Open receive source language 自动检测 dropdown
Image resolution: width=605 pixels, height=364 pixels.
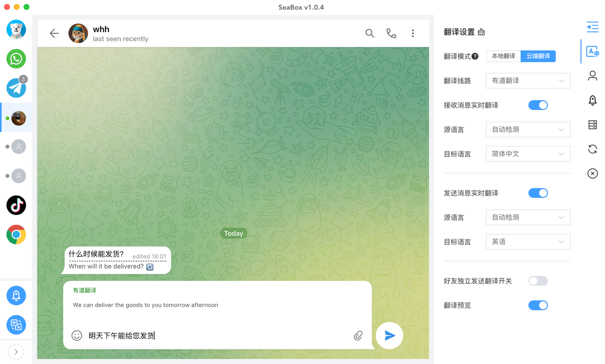coord(528,129)
